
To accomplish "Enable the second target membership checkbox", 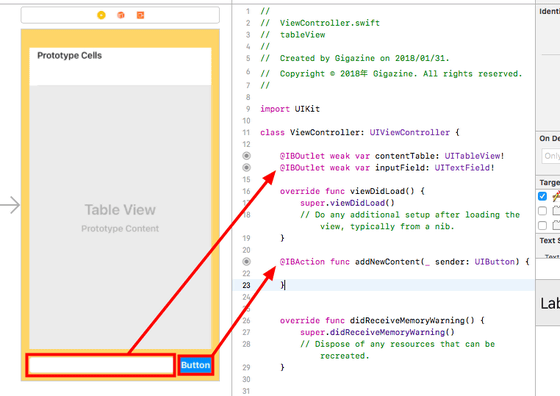I will pyautogui.click(x=542, y=211).
